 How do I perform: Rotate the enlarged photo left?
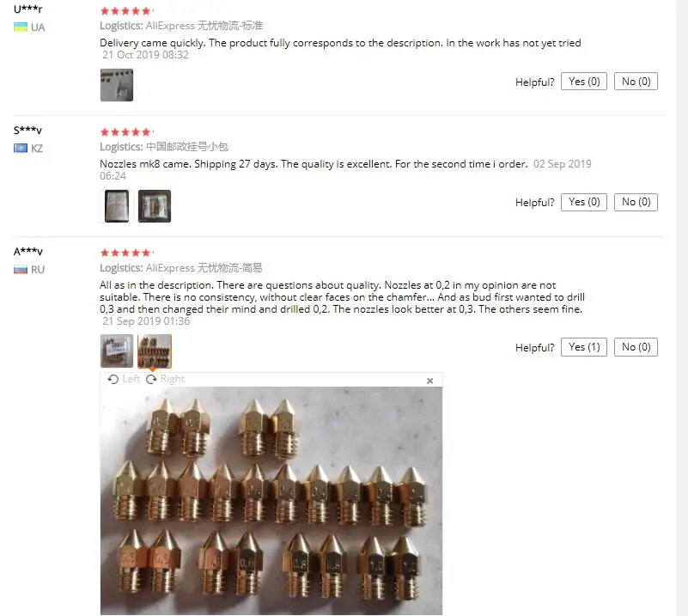pyautogui.click(x=124, y=379)
